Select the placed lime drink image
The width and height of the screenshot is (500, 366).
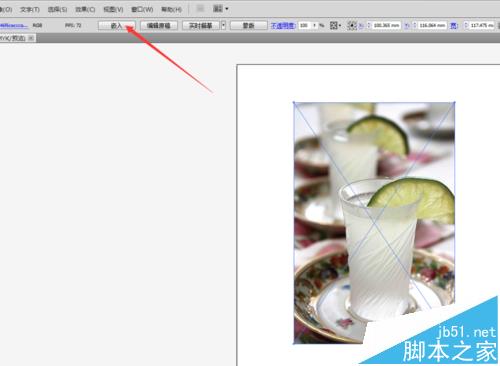(x=374, y=223)
